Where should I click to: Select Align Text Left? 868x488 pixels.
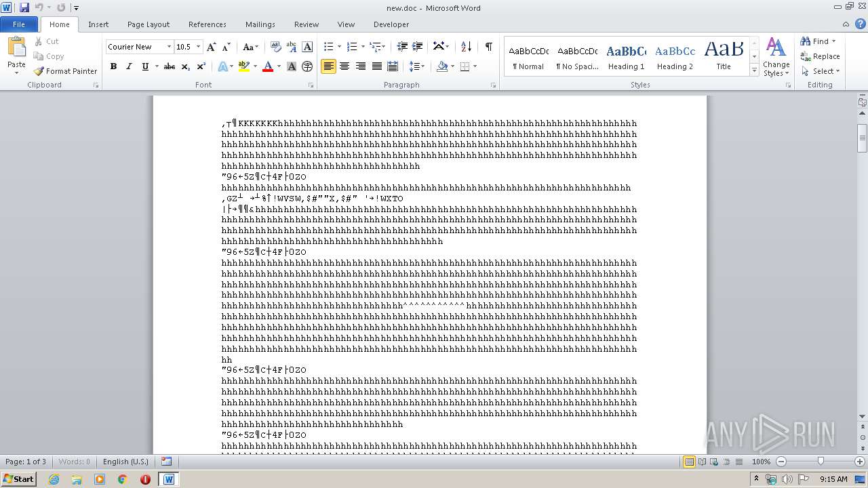pos(329,66)
